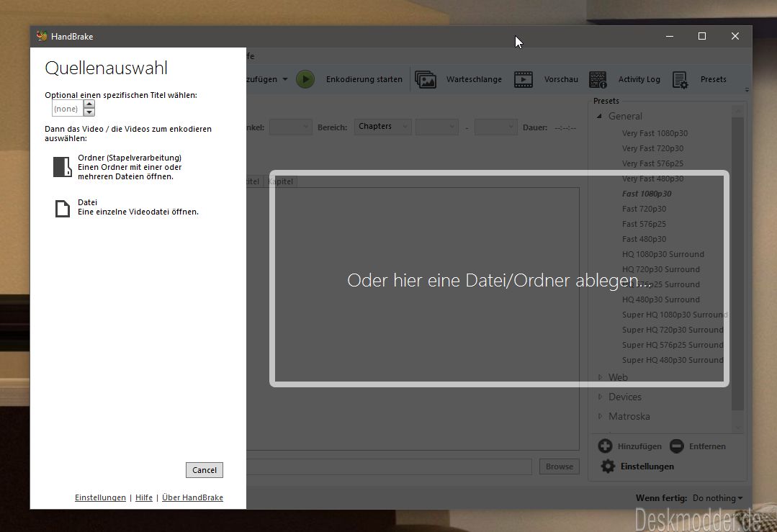This screenshot has width=777, height=532.
Task: Click the Entfernen minus icon under presets
Action: pos(676,446)
